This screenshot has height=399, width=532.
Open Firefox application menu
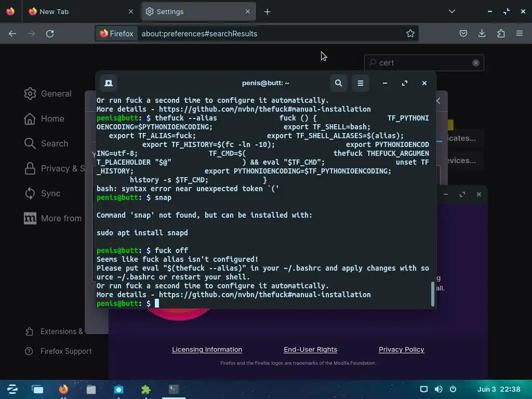click(520, 33)
